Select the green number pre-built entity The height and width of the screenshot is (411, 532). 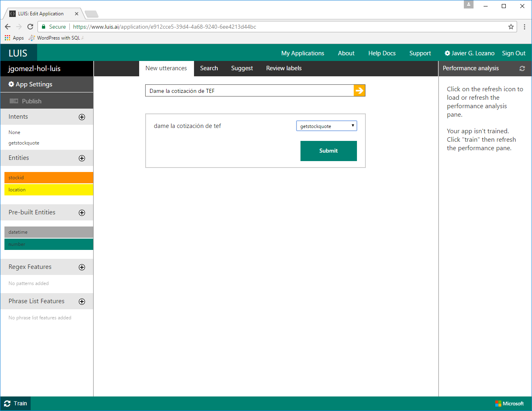pyautogui.click(x=49, y=244)
